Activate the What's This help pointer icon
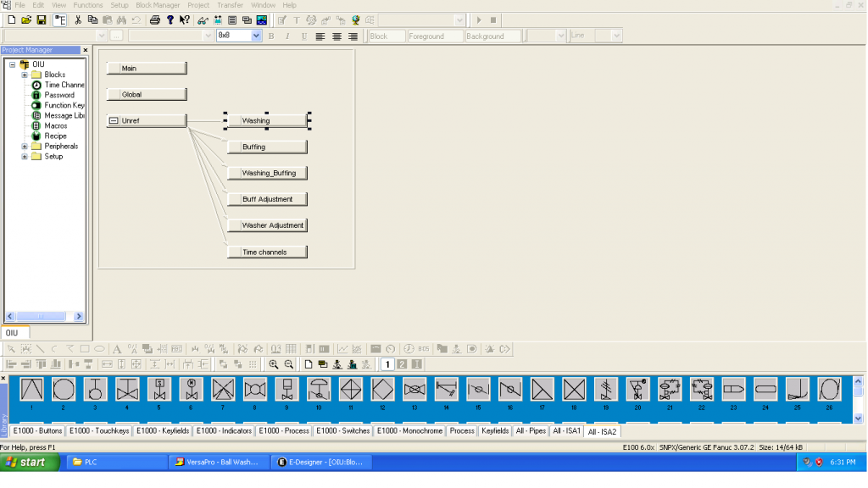 [x=184, y=20]
